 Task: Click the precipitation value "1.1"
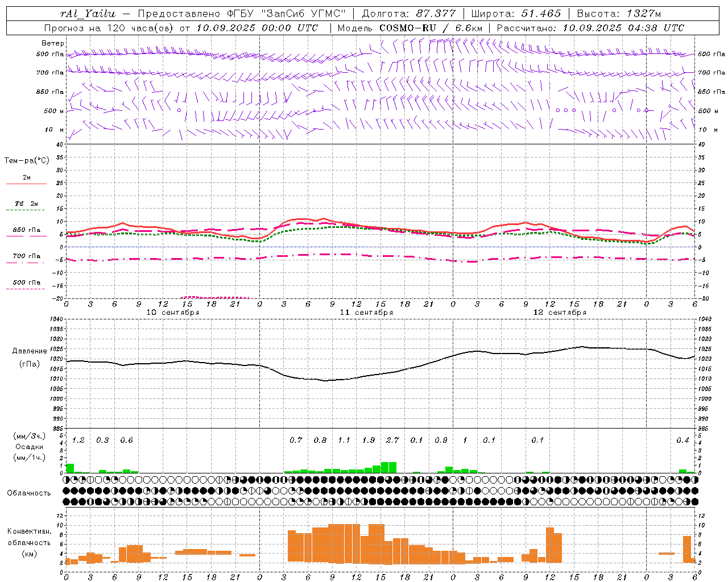(x=344, y=440)
